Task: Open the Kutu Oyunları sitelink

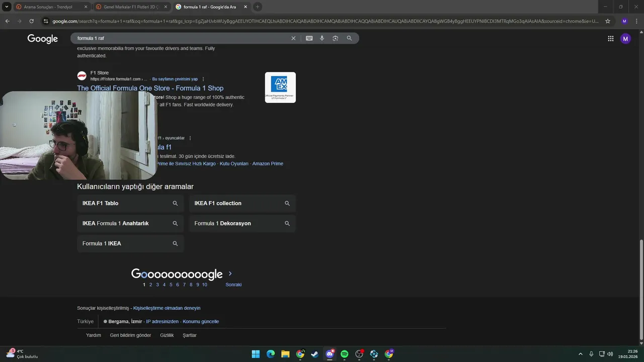Action: 234,163
